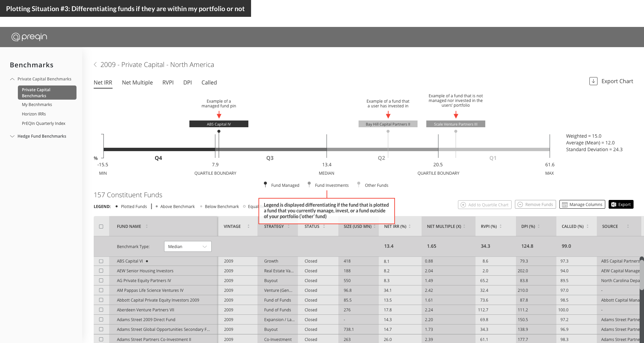644x343 pixels.
Task: Click the Fund Investments legend pin icon
Action: point(309,184)
